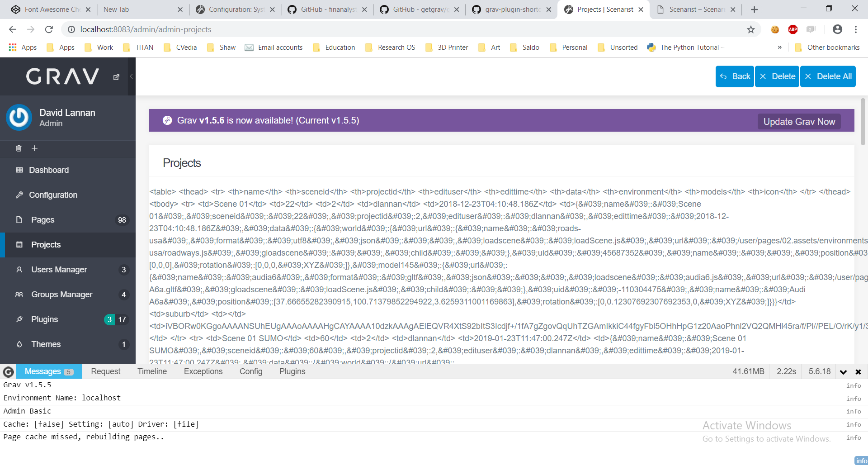Click the ABP adblock extension icon
Screen dimensions: 868x466
click(x=793, y=29)
